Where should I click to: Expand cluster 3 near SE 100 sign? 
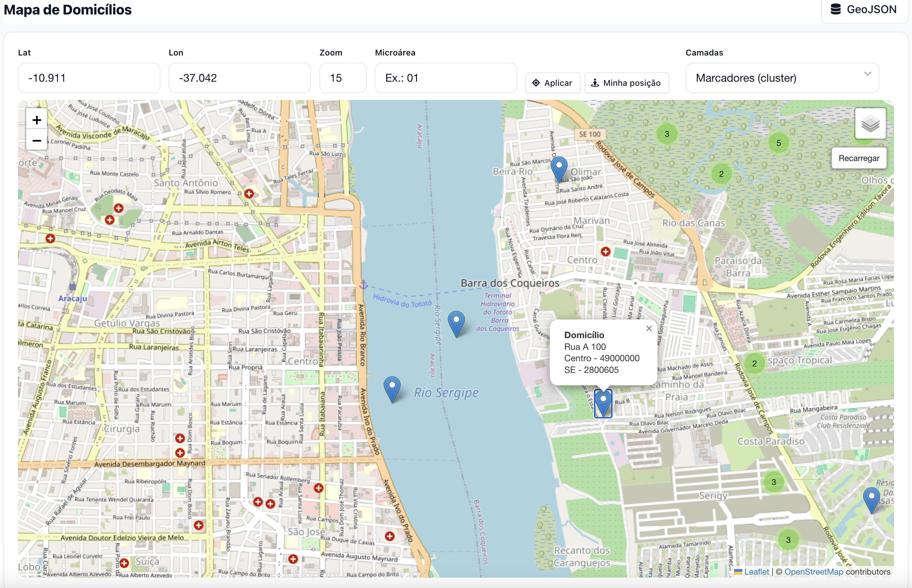pyautogui.click(x=667, y=134)
